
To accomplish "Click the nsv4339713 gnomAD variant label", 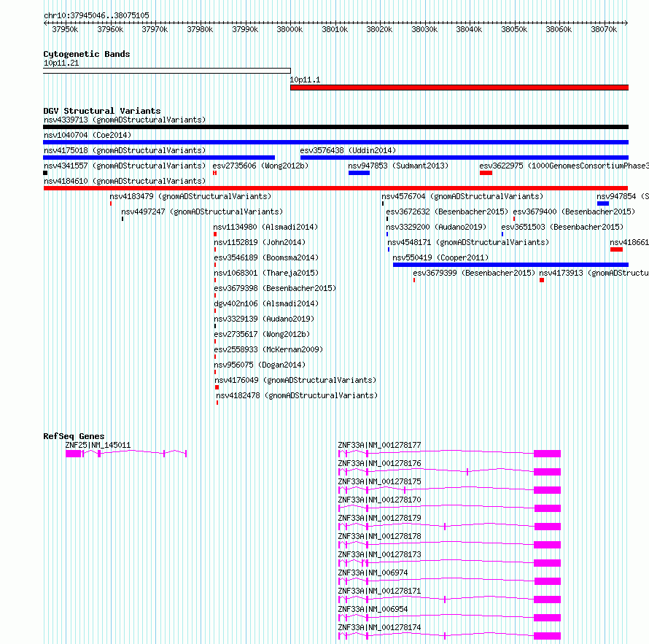I will tap(125, 120).
